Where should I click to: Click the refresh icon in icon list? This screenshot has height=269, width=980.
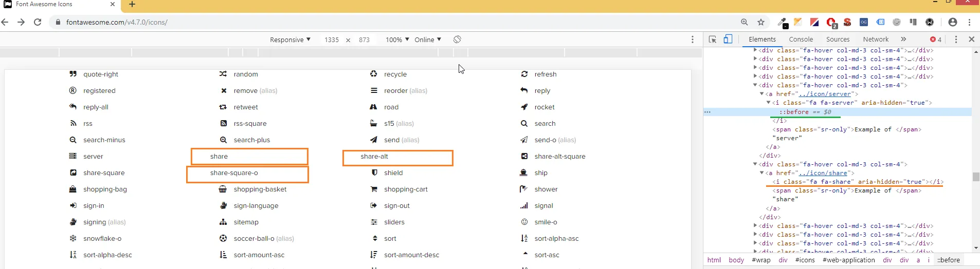pos(524,74)
